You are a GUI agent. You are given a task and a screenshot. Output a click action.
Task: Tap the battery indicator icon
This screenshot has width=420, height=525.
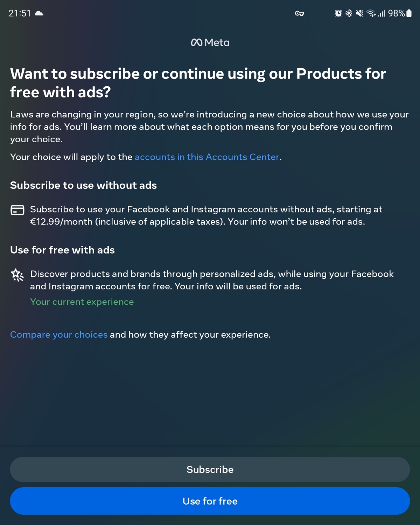[409, 13]
